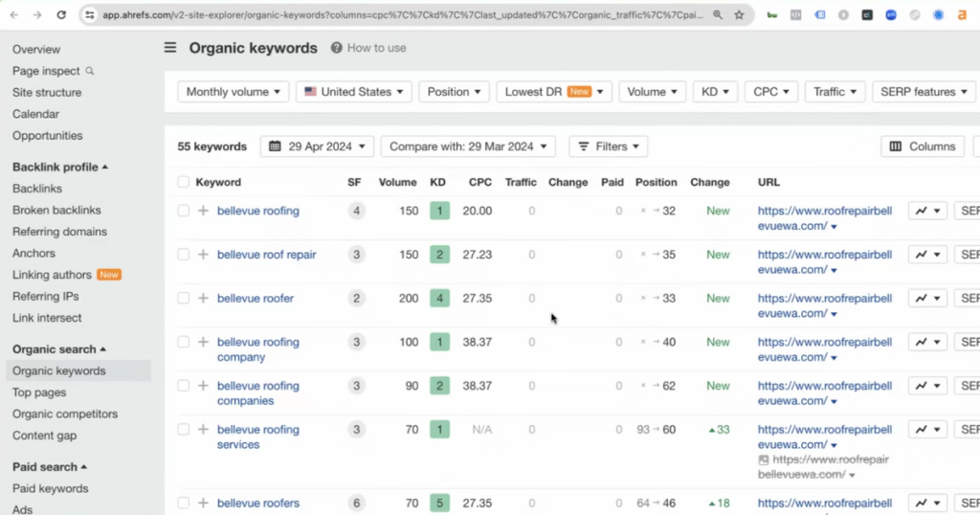Viewport: 980px width, 515px height.
Task: Check the bellevue roofer row checkbox
Action: (x=183, y=298)
